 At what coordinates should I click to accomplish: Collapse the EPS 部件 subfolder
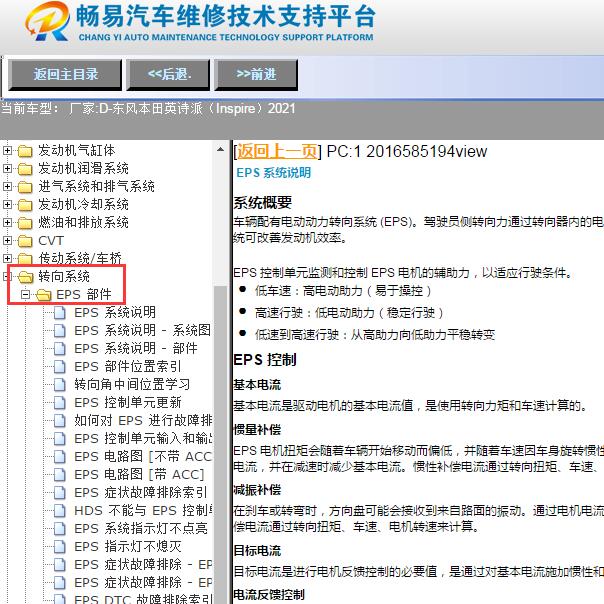(25, 295)
